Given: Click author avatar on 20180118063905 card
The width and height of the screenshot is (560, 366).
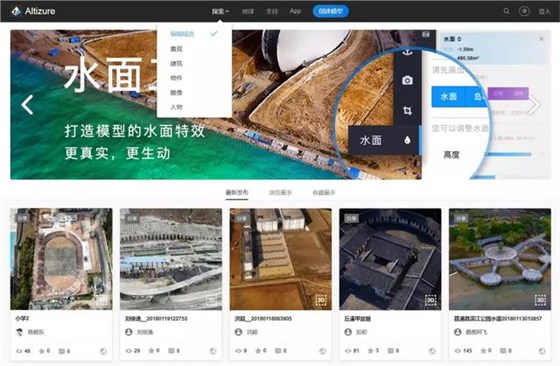Looking at the screenshot, I should [x=239, y=332].
